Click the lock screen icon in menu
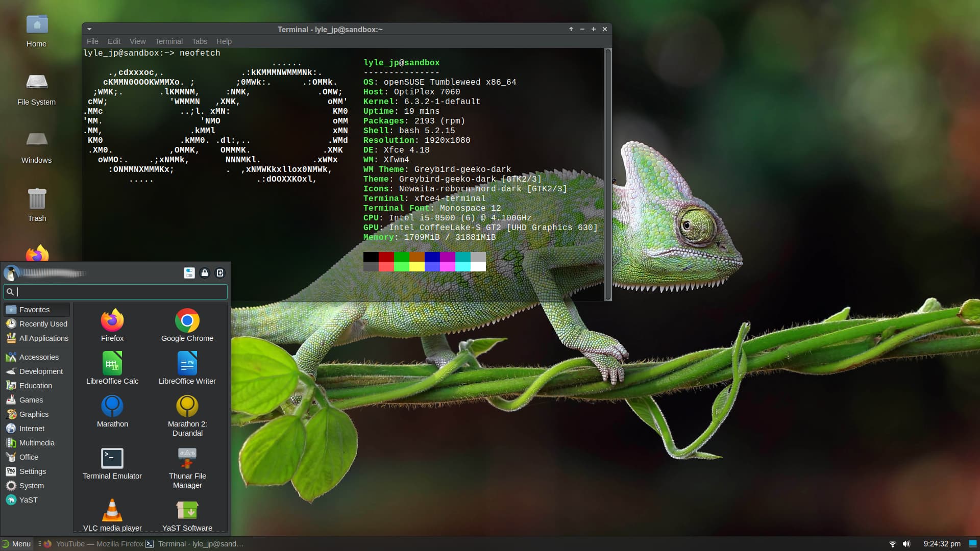This screenshot has width=980, height=551. [205, 273]
